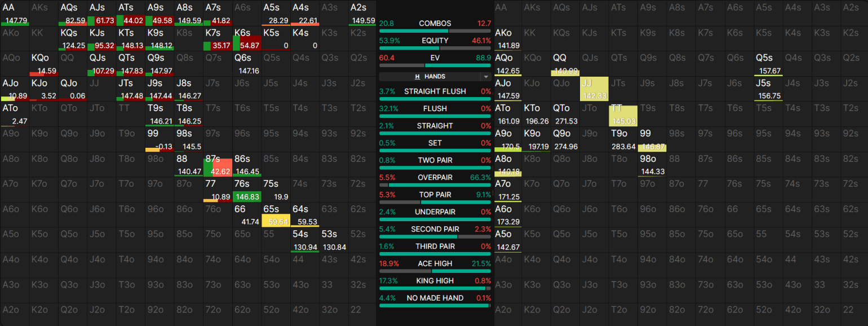Select the 76s cell showing 146.83
The image size is (868, 326).
coord(246,190)
